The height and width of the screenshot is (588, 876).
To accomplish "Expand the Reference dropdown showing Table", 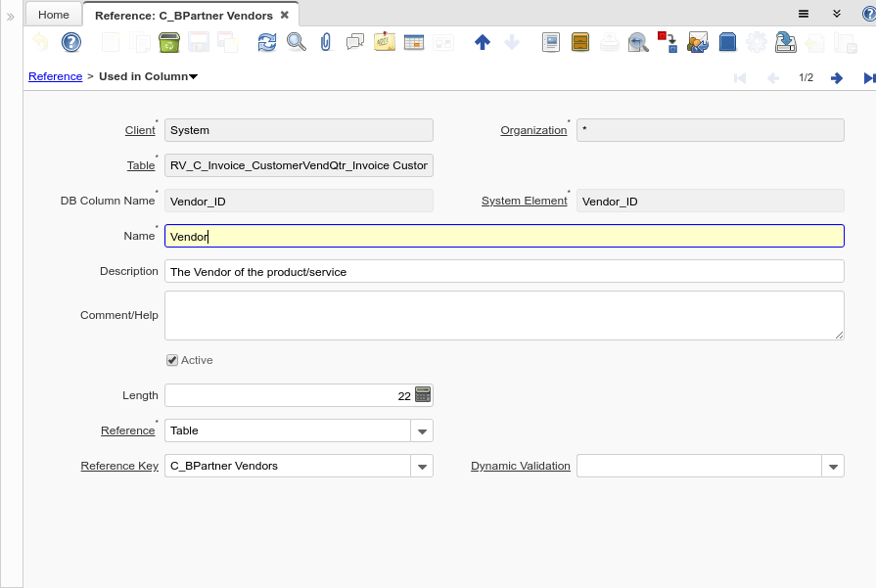I will [x=422, y=430].
